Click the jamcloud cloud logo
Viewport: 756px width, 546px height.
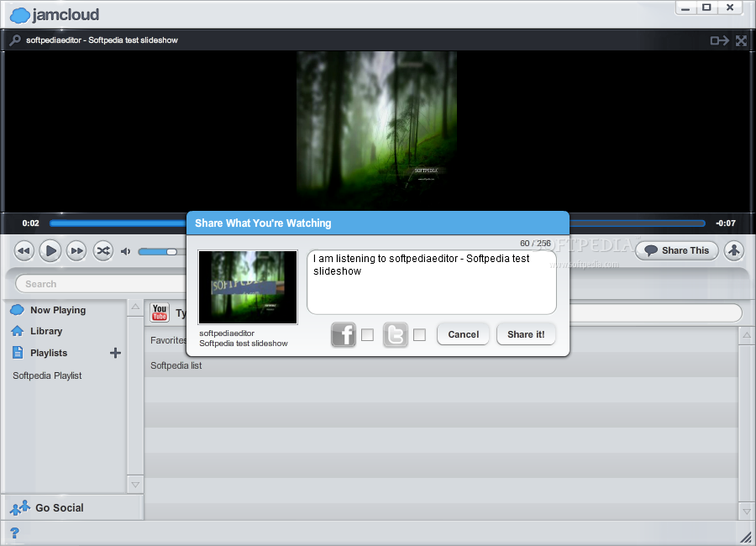[x=20, y=15]
